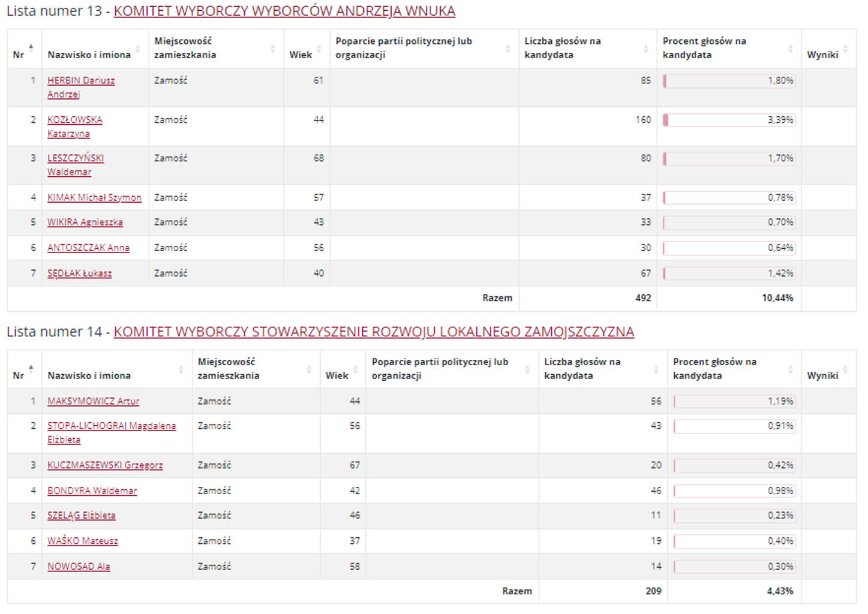Click List 13 Wiek column sort icon
868x614 pixels.
point(319,49)
